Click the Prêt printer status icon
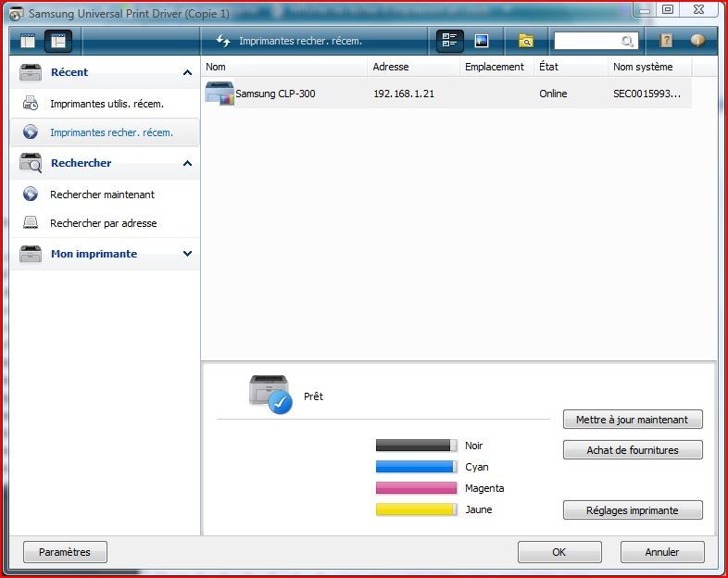The width and height of the screenshot is (728, 578). click(270, 395)
